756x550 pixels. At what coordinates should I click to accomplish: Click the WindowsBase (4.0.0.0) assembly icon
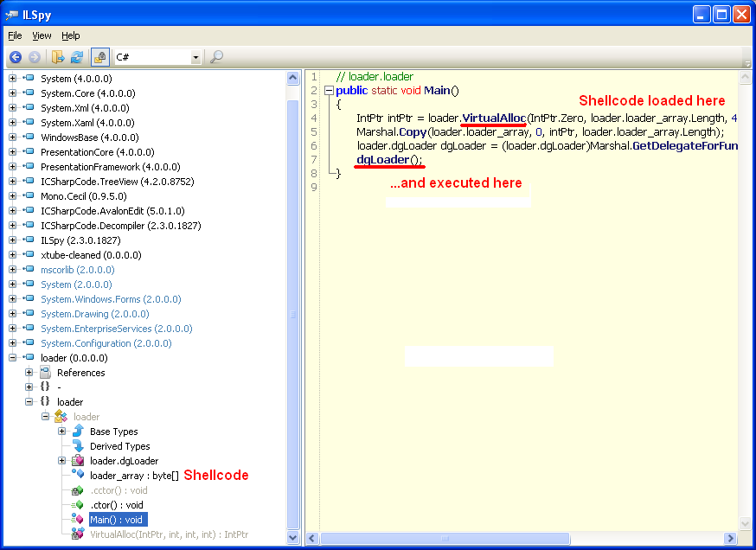click(x=29, y=137)
